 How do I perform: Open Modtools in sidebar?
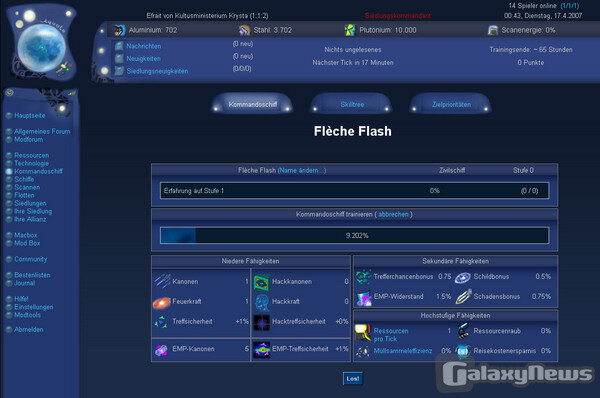tap(27, 315)
